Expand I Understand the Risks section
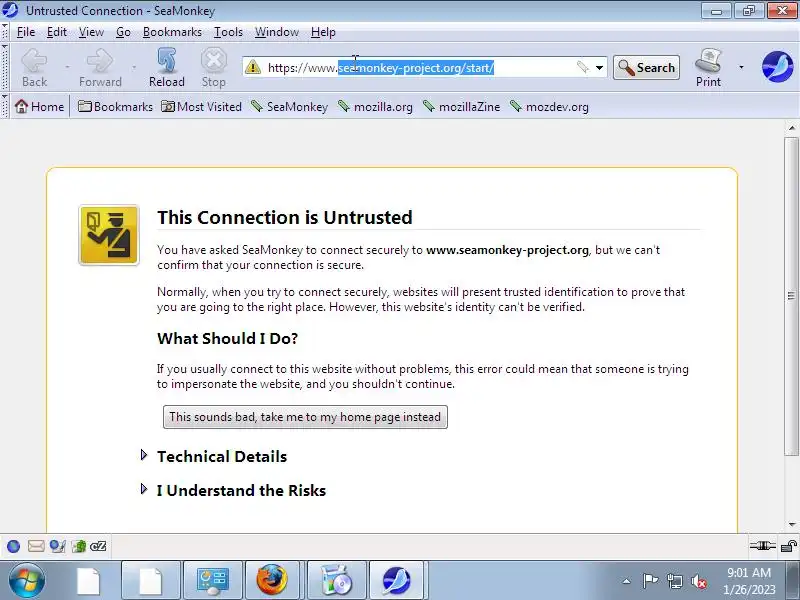Screen dimensions: 800x600 [241, 490]
